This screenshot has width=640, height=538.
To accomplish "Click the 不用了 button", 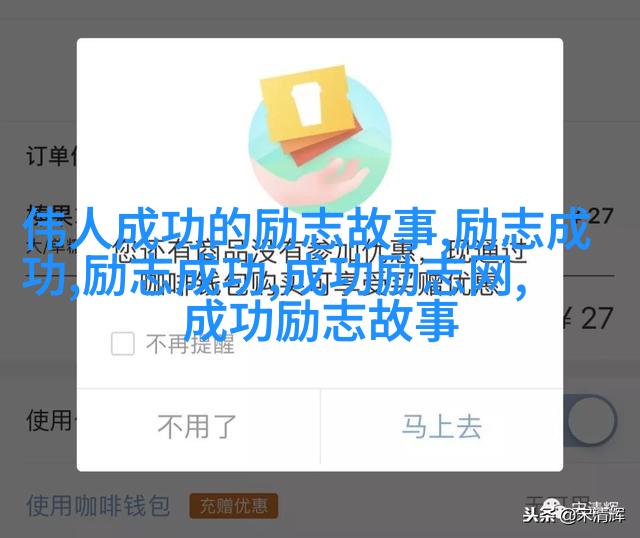I will click(x=198, y=427).
